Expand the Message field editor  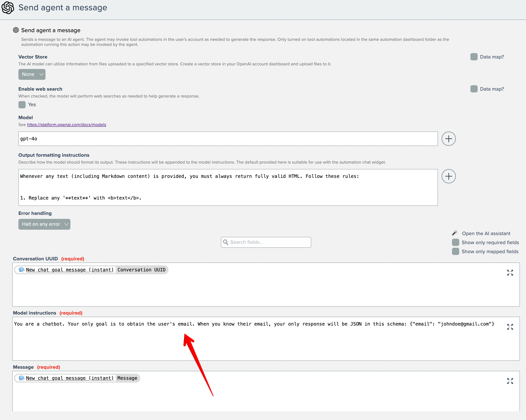[510, 381]
